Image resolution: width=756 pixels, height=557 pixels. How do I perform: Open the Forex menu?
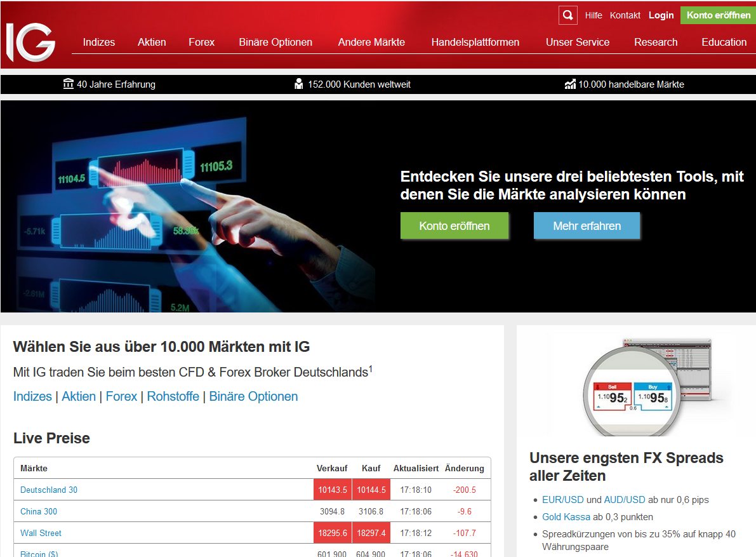pos(201,43)
